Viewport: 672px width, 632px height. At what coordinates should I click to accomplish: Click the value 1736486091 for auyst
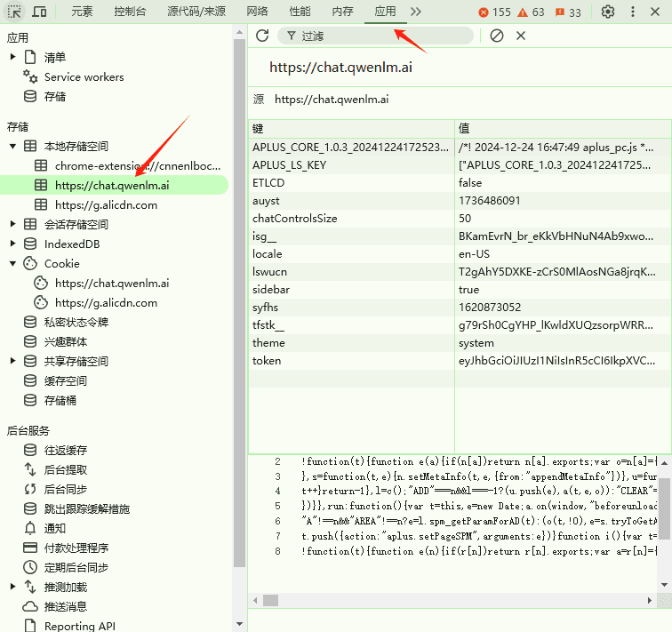point(490,201)
